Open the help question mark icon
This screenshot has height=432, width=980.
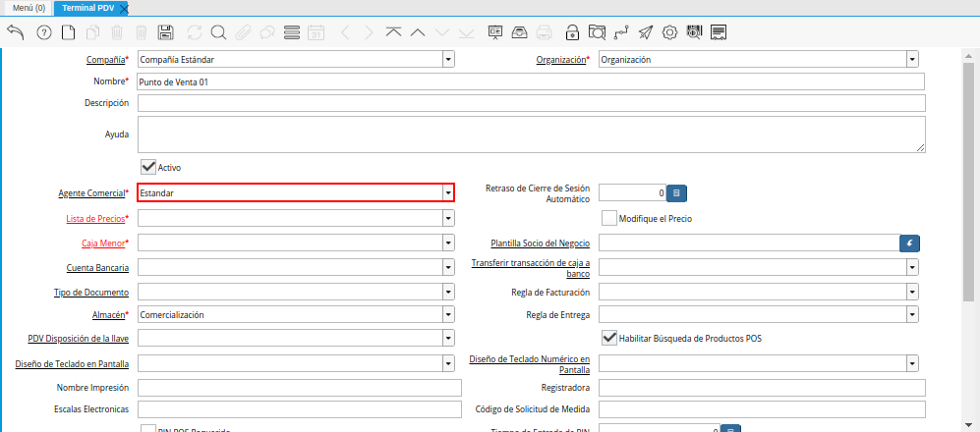[43, 32]
